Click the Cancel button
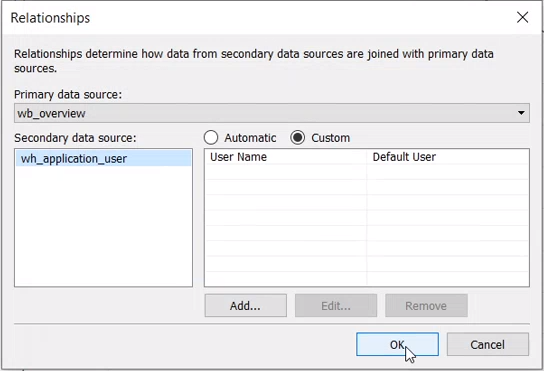 click(487, 344)
